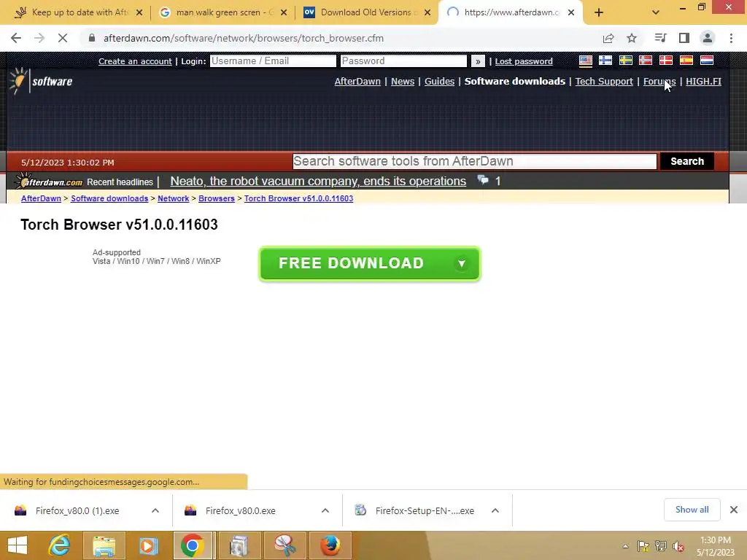Viewport: 747px width, 560px height.
Task: Open the media player taskbar icon
Action: click(148, 545)
